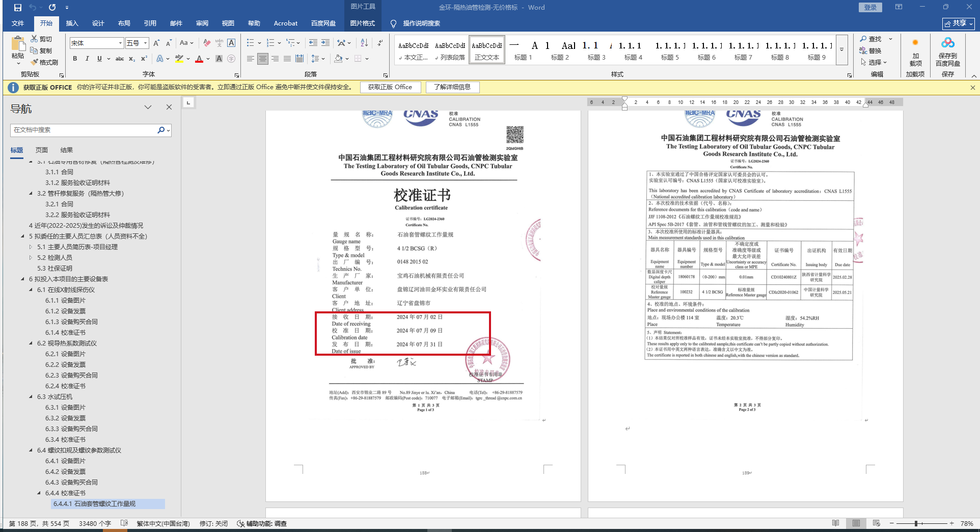The width and height of the screenshot is (980, 532).
Task: Toggle subscript formatting
Action: [x=132, y=59]
